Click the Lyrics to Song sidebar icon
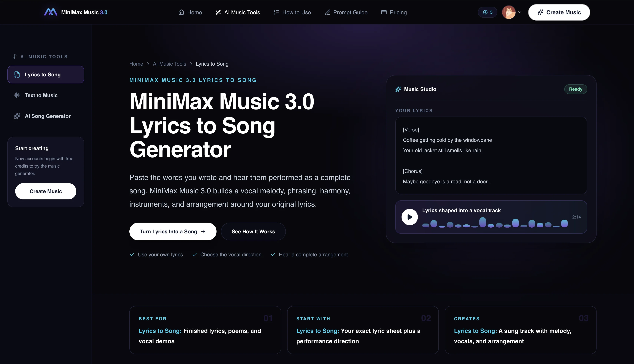This screenshot has width=634, height=364. [17, 75]
